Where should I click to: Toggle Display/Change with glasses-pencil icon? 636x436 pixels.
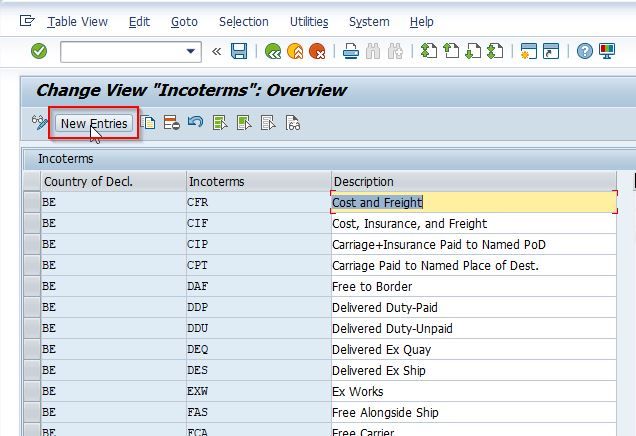tap(39, 122)
